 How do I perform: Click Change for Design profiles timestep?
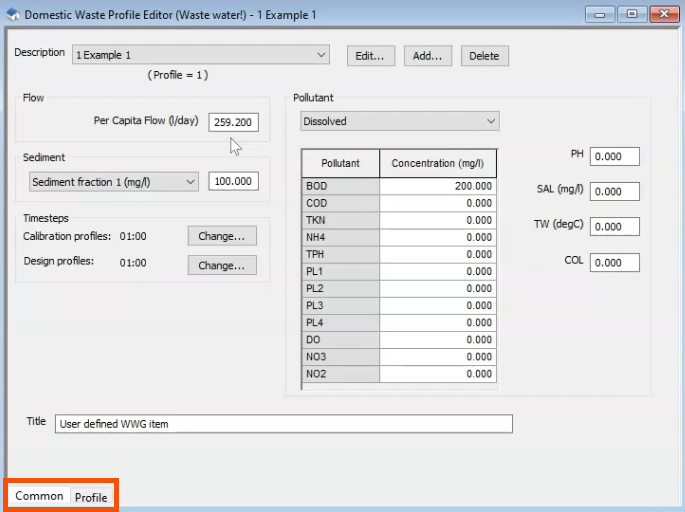pos(222,265)
